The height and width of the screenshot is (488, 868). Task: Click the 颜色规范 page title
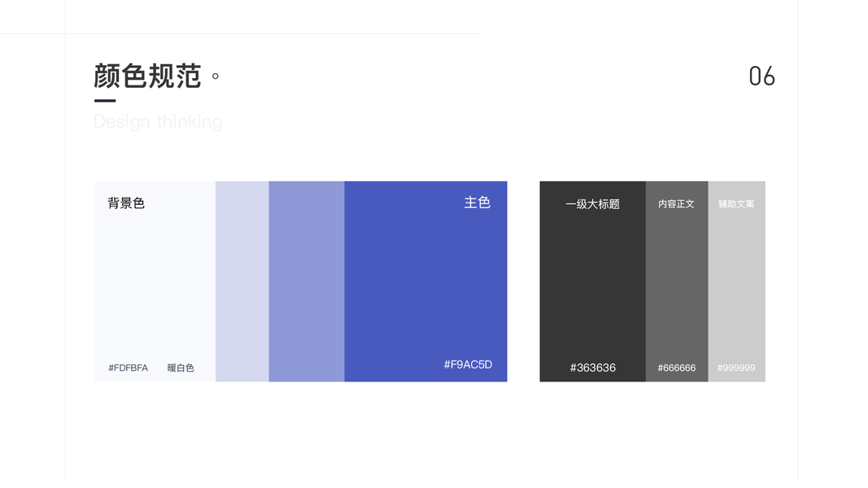pos(147,76)
